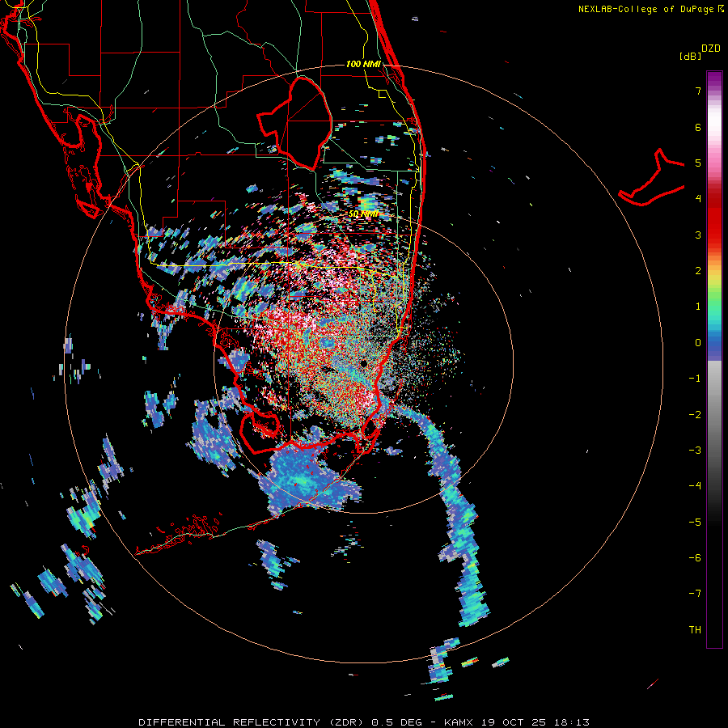
Task: Click the -4 value on the color scale
Action: (695, 486)
